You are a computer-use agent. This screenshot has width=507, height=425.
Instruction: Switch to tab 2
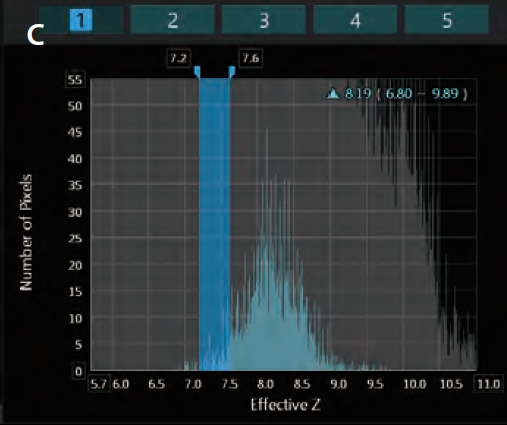172,20
